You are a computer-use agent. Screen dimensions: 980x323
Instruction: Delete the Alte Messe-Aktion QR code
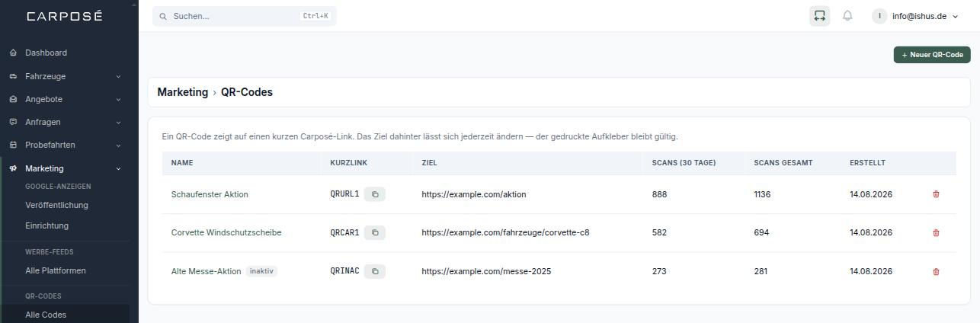coord(936,271)
